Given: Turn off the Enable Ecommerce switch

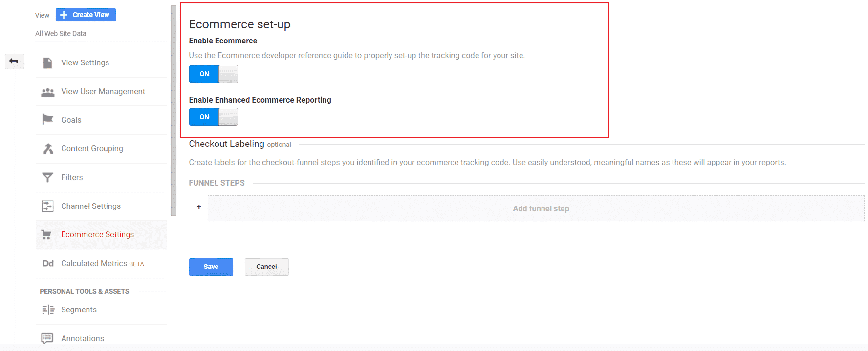Looking at the screenshot, I should (214, 74).
